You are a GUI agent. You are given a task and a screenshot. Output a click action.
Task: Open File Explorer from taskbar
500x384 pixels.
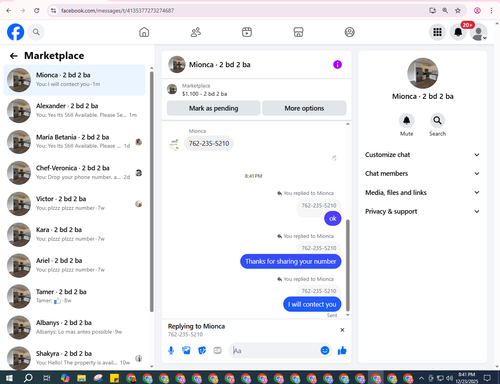81,378
